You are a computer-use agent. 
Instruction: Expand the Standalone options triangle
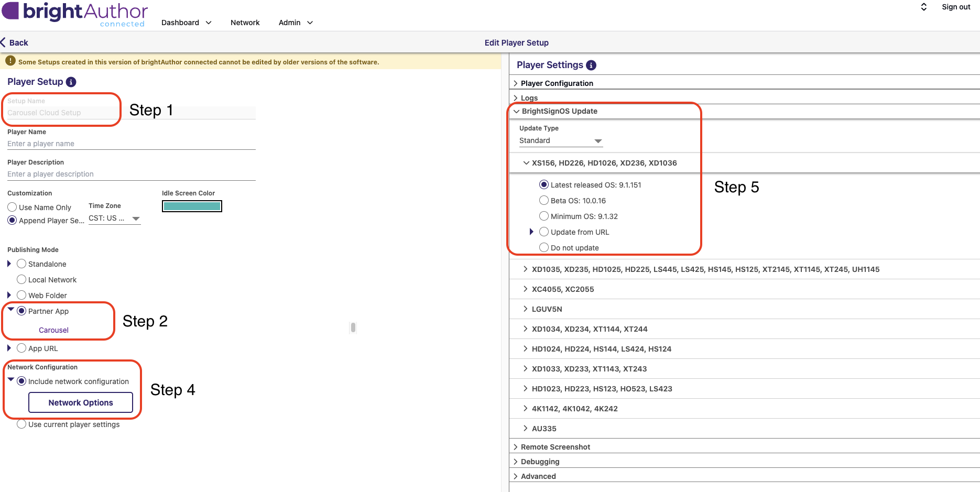9,264
